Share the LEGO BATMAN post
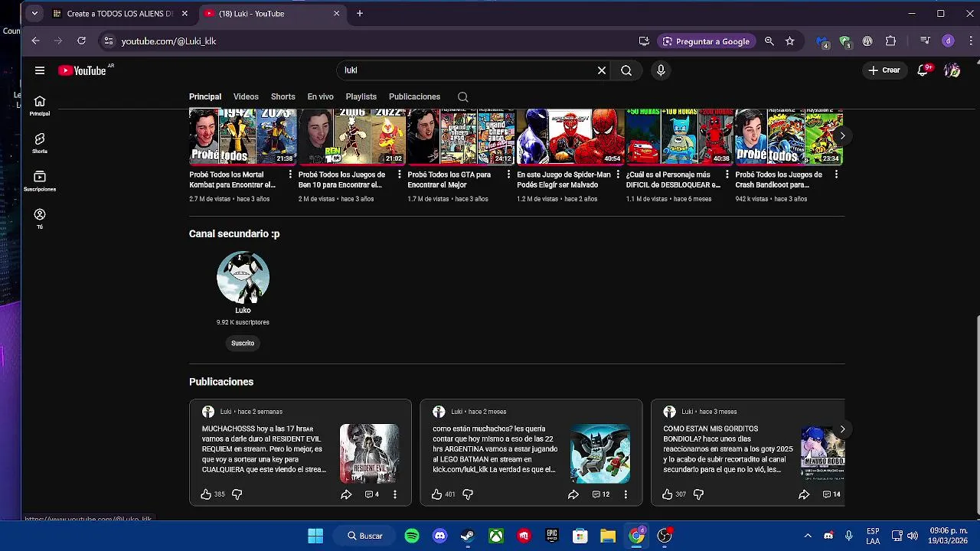 click(573, 494)
